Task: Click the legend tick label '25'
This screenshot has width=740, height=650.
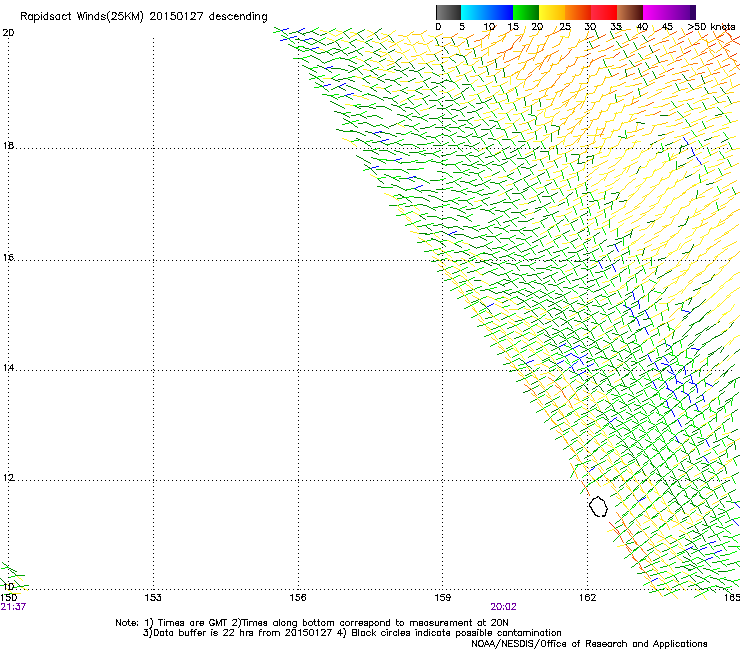Action: (565, 27)
